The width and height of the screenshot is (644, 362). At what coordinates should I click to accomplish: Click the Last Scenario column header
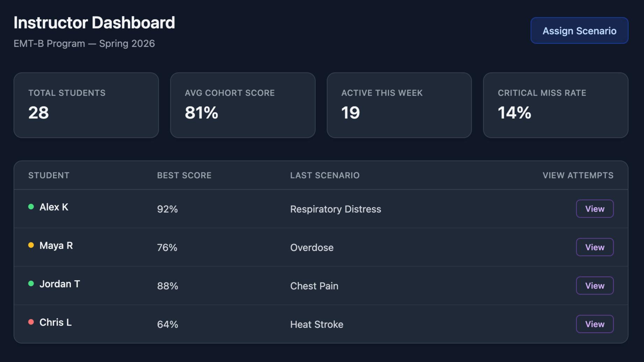pyautogui.click(x=325, y=175)
